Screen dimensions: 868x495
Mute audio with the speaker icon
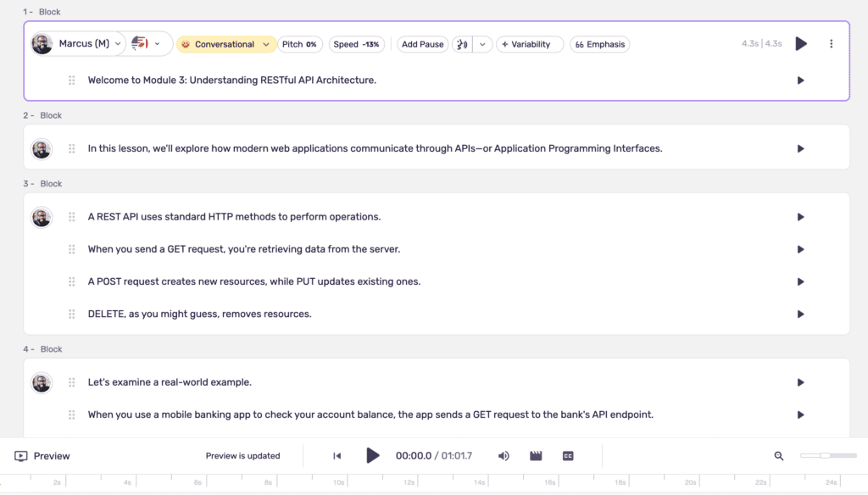coord(504,455)
